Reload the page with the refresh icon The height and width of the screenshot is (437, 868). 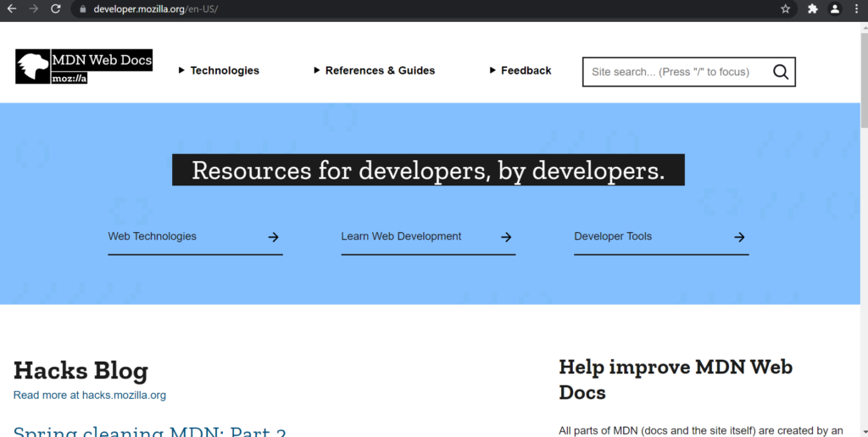tap(55, 8)
